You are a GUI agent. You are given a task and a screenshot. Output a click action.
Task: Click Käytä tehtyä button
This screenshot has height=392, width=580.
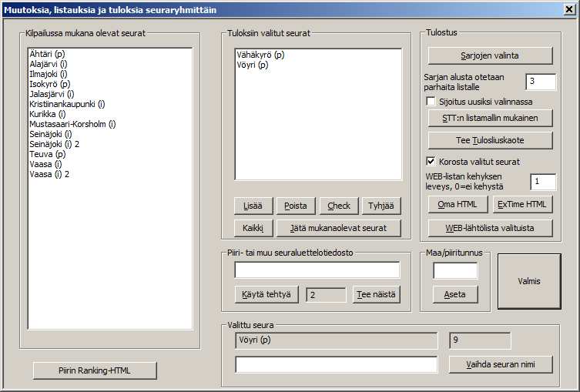pos(267,295)
